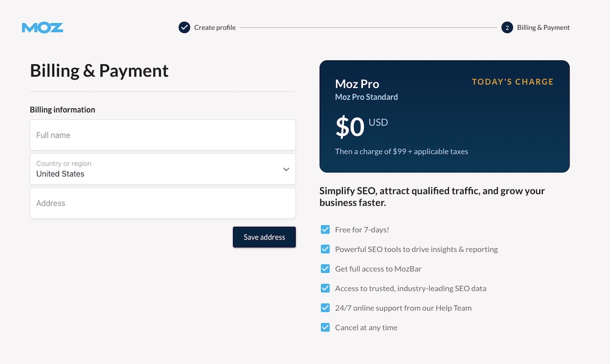Select the Billing & Payment step label
This screenshot has width=610, height=364.
tap(543, 27)
